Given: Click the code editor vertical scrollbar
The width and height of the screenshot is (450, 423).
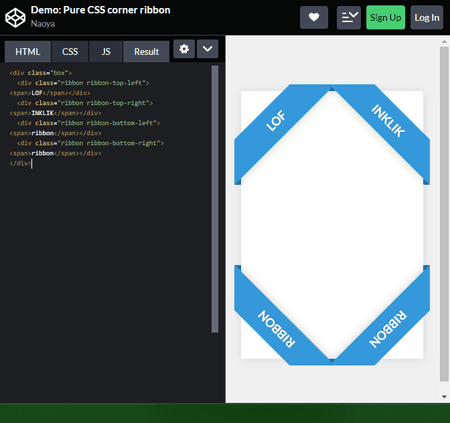Looking at the screenshot, I should pyautogui.click(x=215, y=199).
